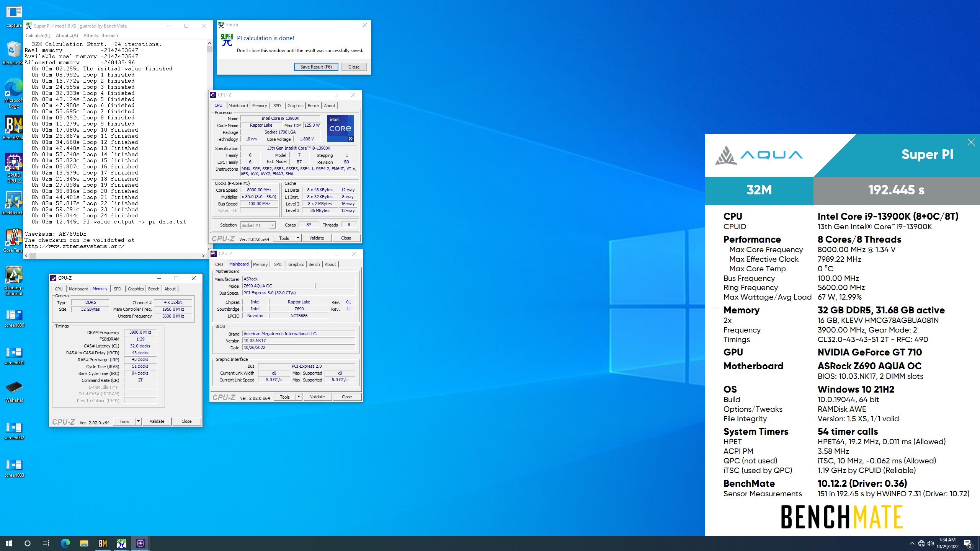Expand Tools dropdown arrow in CPU-Z Mainboard window

pyautogui.click(x=299, y=397)
